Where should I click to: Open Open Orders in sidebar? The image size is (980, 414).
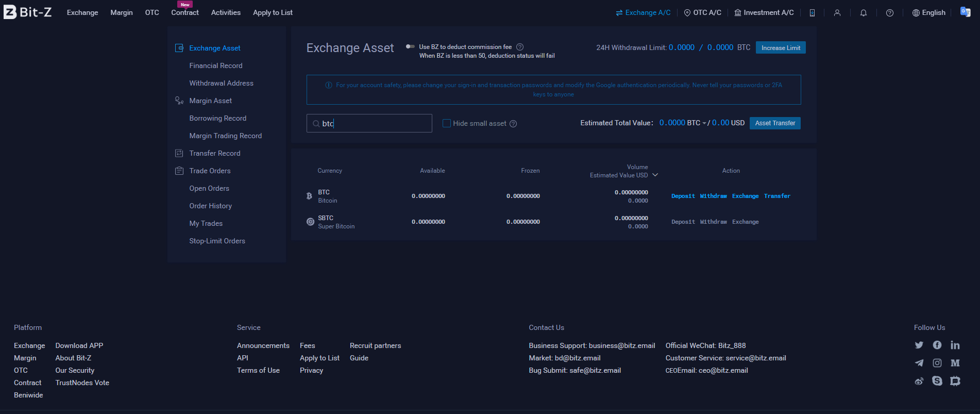click(209, 188)
